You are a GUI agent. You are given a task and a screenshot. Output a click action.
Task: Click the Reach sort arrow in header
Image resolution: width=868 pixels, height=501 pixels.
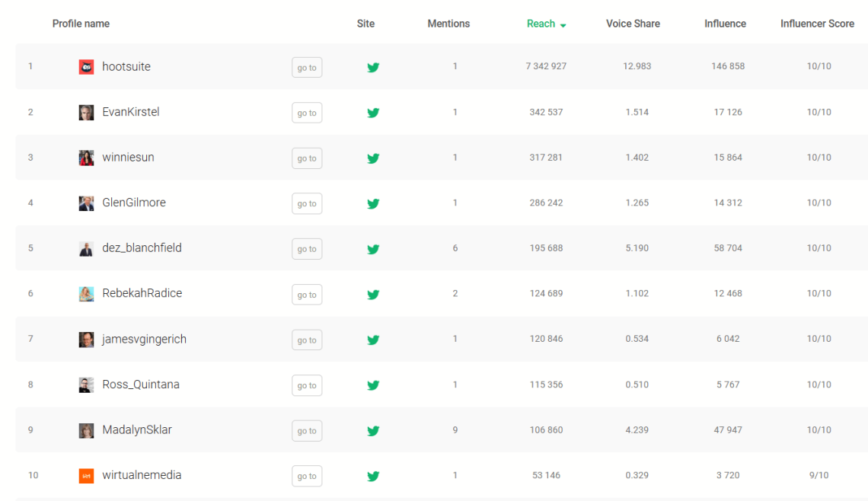click(563, 25)
